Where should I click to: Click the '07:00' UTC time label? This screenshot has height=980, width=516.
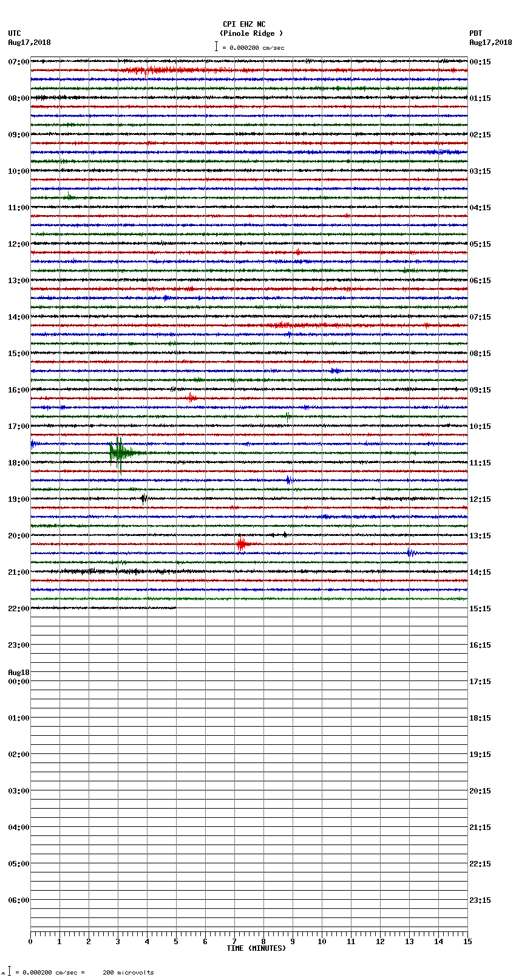[x=19, y=62]
